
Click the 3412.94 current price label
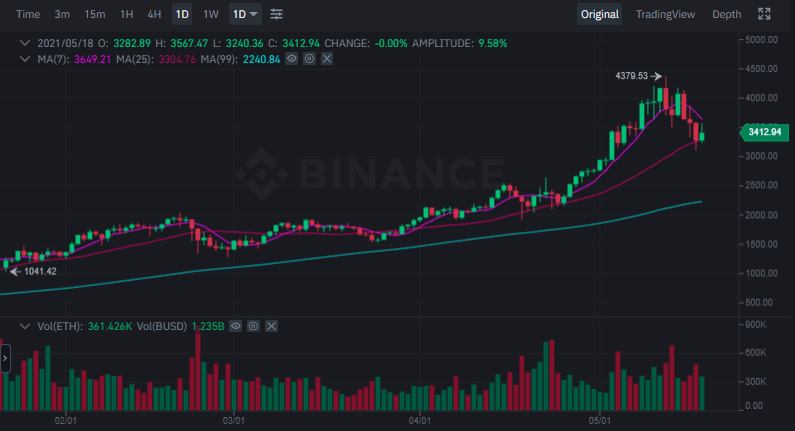click(x=763, y=131)
